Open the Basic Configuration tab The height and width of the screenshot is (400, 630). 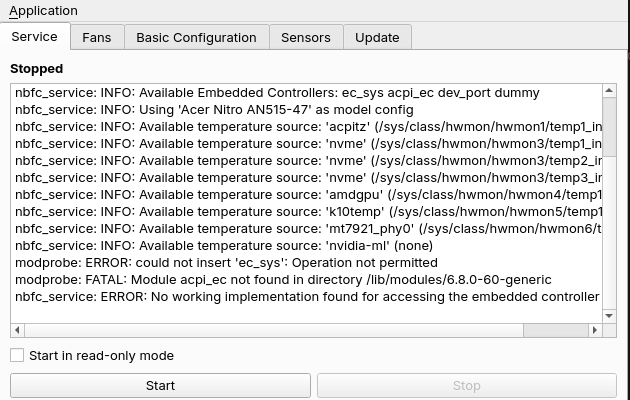pos(196,37)
